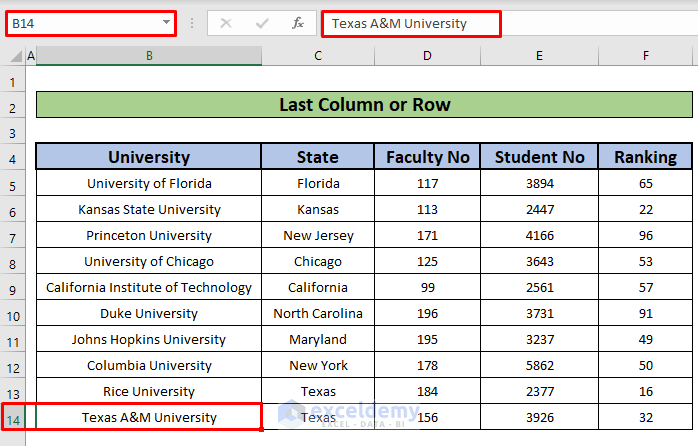The image size is (698, 446).
Task: Select column B header
Action: tap(149, 57)
